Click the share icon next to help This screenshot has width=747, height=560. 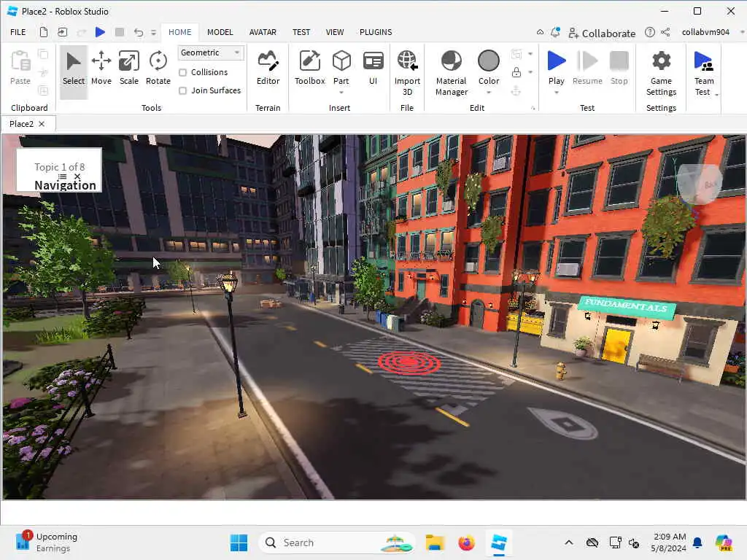coord(665,32)
